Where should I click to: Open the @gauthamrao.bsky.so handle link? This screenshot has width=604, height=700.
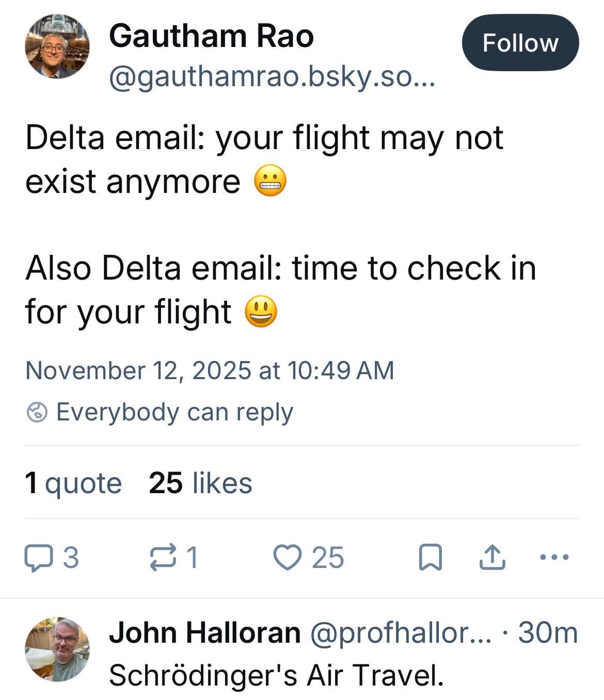[x=272, y=77]
